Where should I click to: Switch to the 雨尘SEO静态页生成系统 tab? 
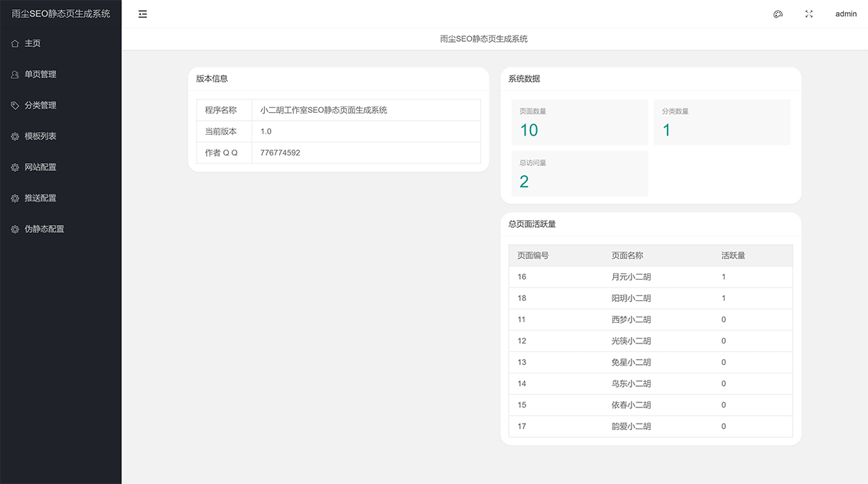click(484, 38)
